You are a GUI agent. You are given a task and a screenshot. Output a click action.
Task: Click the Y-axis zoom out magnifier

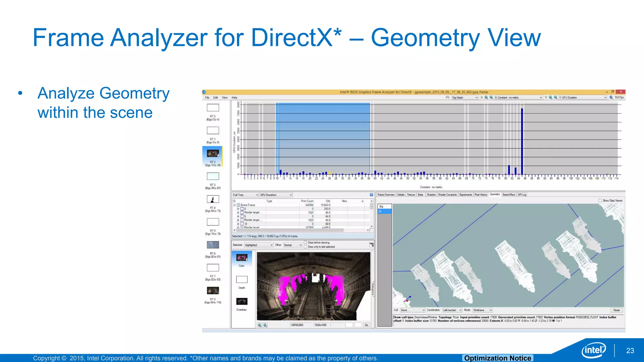point(556,97)
